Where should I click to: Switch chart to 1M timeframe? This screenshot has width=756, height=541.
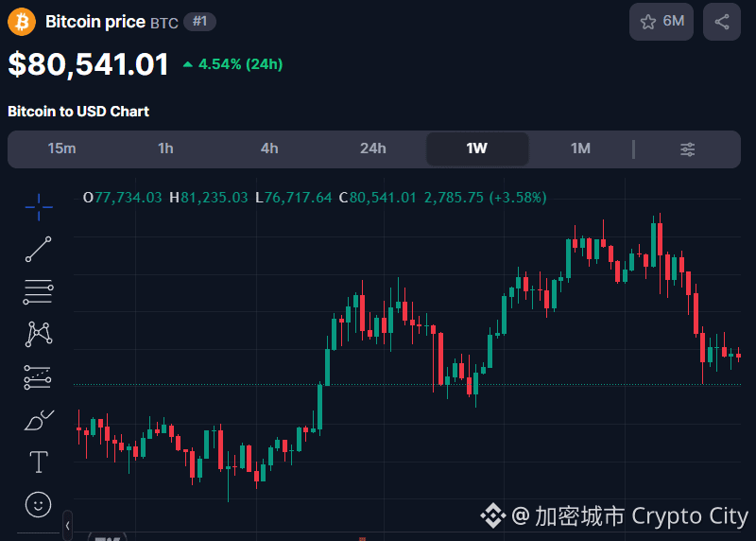[580, 148]
